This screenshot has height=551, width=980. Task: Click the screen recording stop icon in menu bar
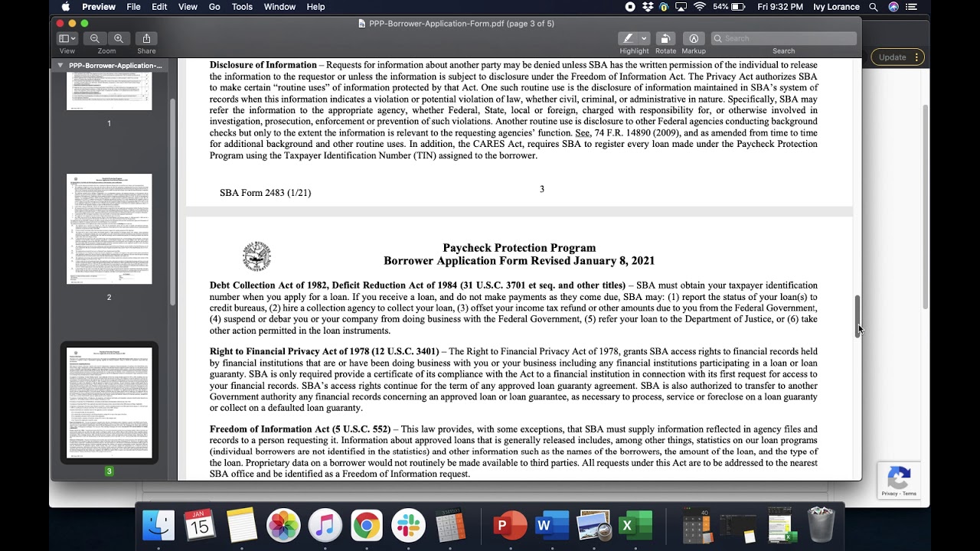click(630, 7)
